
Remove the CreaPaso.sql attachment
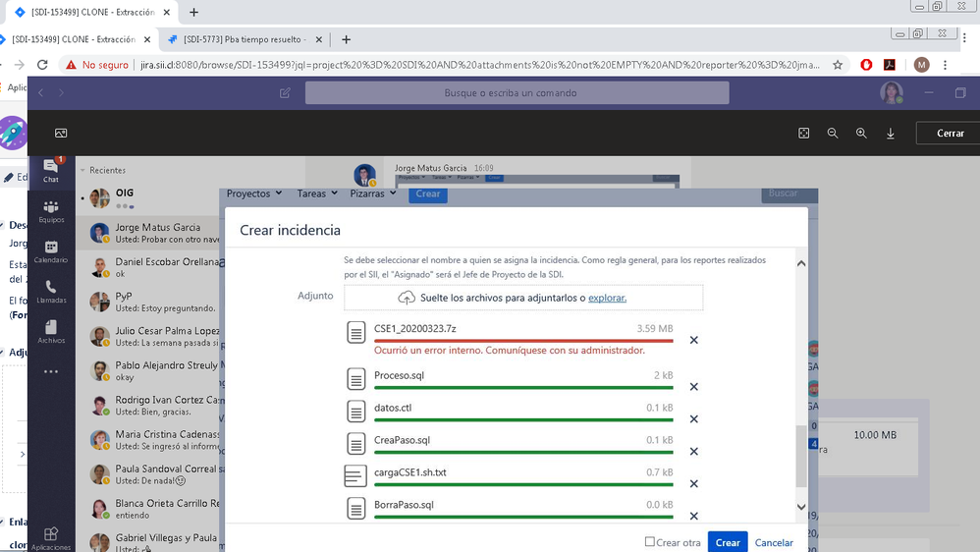coord(693,452)
